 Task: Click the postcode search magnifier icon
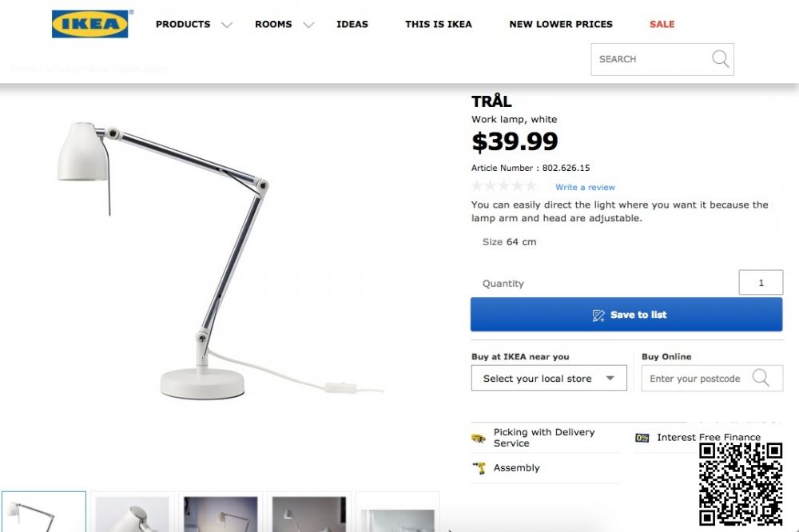[x=760, y=378]
